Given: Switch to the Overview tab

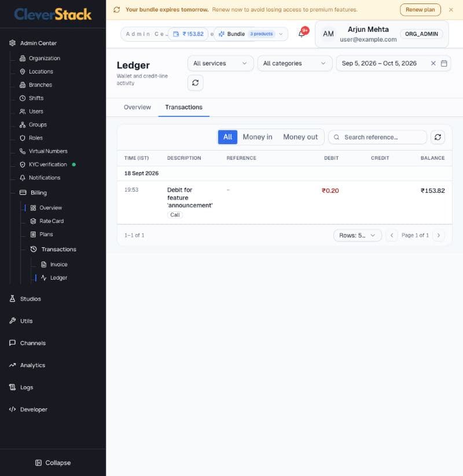Looking at the screenshot, I should tap(137, 108).
